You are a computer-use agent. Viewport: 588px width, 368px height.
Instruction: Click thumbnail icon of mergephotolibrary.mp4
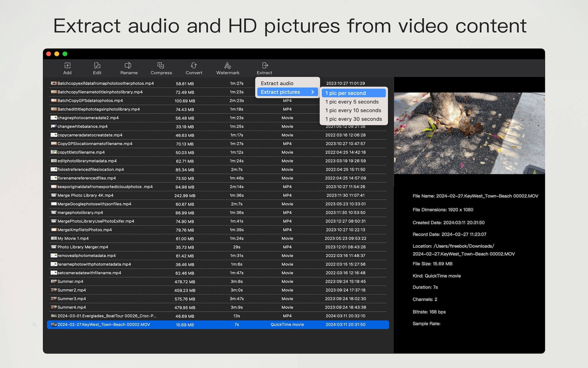tap(54, 212)
